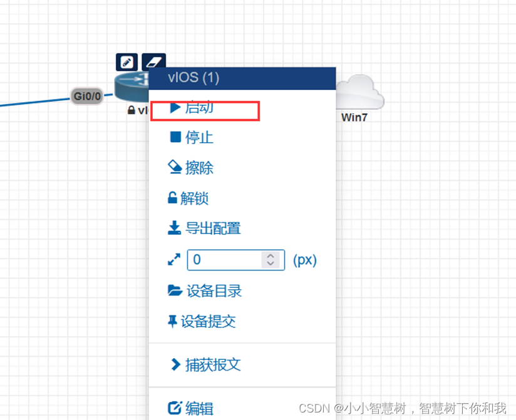Screen dimensions: 516x420
Task: Click the vIOS (1) menu header
Action: (242, 78)
